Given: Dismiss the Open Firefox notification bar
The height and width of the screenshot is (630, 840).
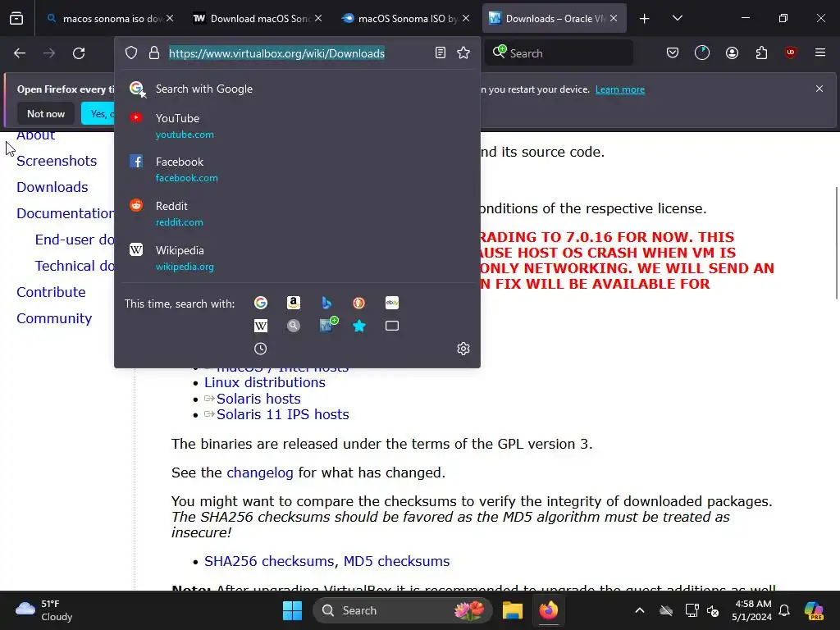Looking at the screenshot, I should coord(819,89).
